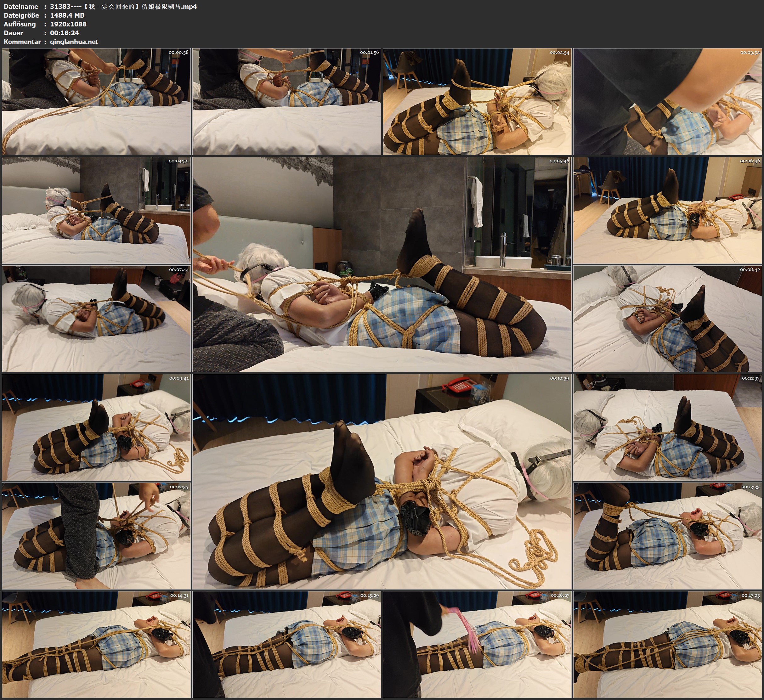This screenshot has width=764, height=700.
Task: Select the frame stamped 00:07:44
Action: pos(96,319)
